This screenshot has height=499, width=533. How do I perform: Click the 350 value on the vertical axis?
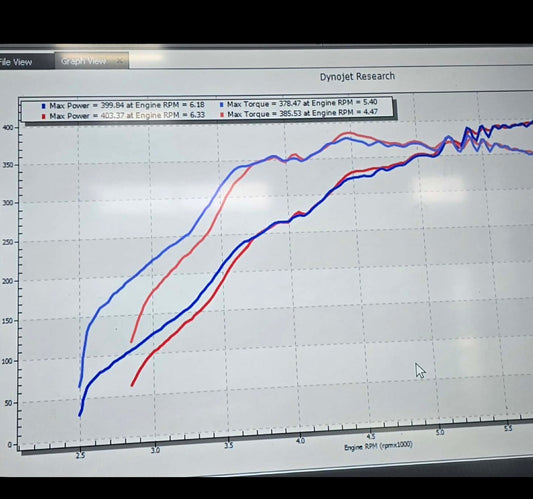coord(7,165)
